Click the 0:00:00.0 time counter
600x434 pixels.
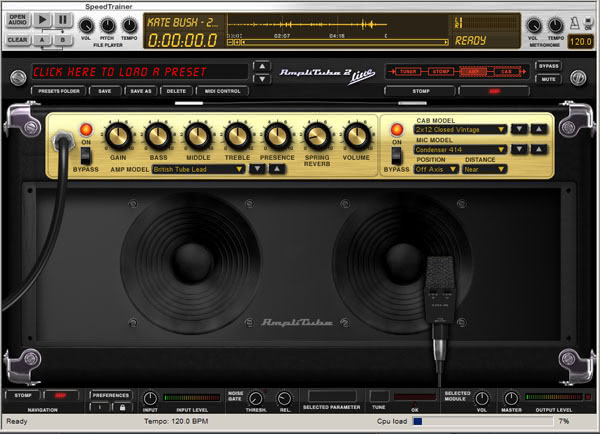pos(183,40)
